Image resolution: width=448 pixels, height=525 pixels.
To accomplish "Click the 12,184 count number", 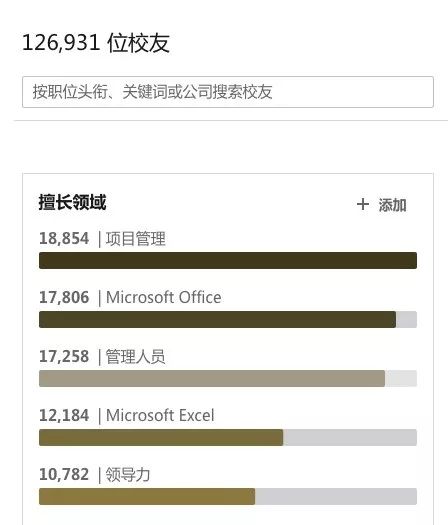I will tap(64, 416).
